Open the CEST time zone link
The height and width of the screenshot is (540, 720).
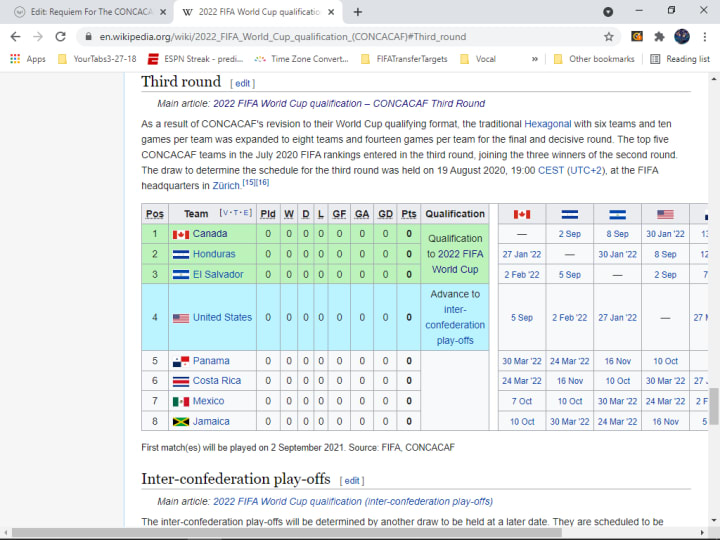[551, 170]
